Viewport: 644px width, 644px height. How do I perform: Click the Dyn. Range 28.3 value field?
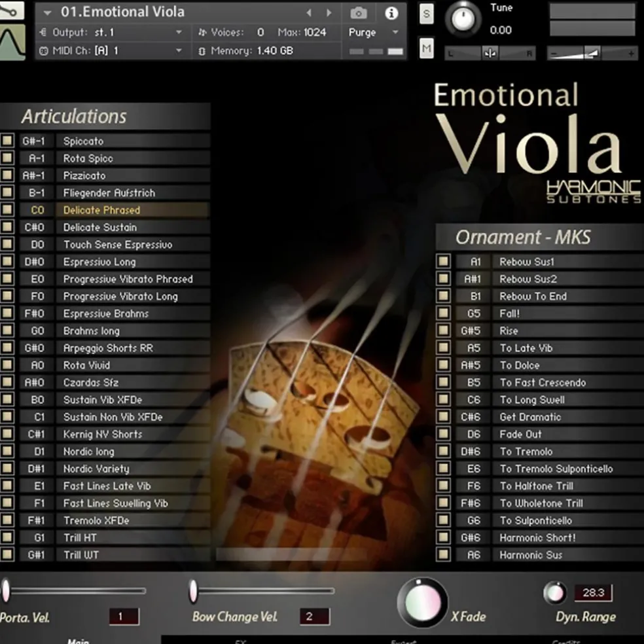(593, 593)
